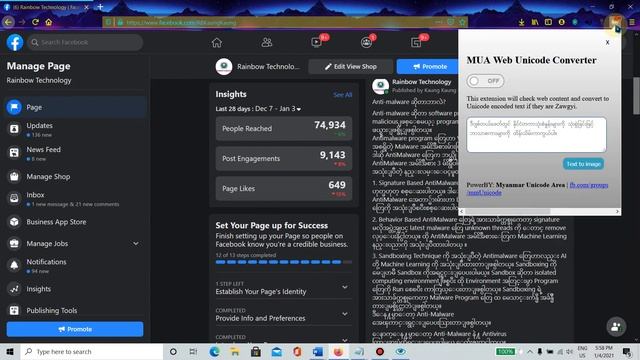
Task: Show hidden system tray icons
Action: click(x=530, y=351)
